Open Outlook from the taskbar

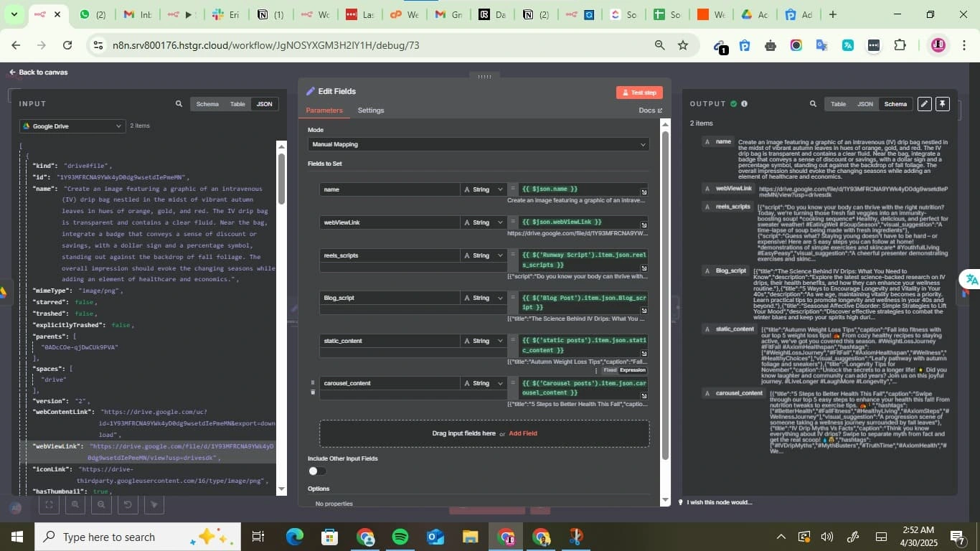(x=435, y=537)
